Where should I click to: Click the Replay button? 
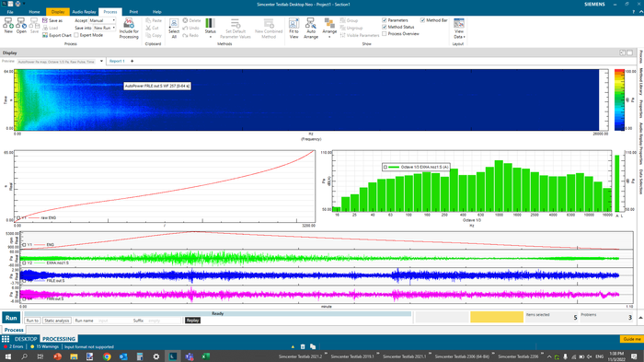(192, 321)
